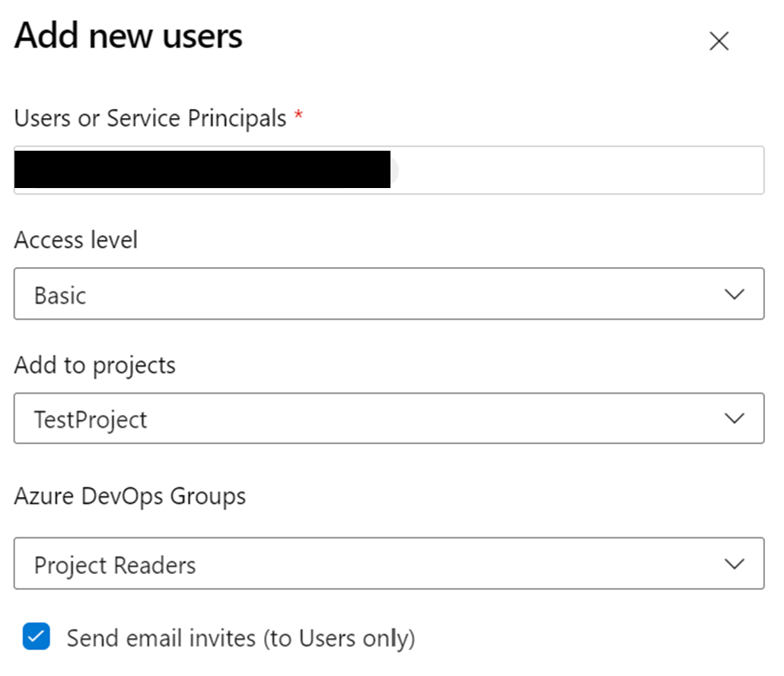Image resolution: width=784 pixels, height=676 pixels.
Task: Click the 'Basic' access level value
Action: [60, 295]
